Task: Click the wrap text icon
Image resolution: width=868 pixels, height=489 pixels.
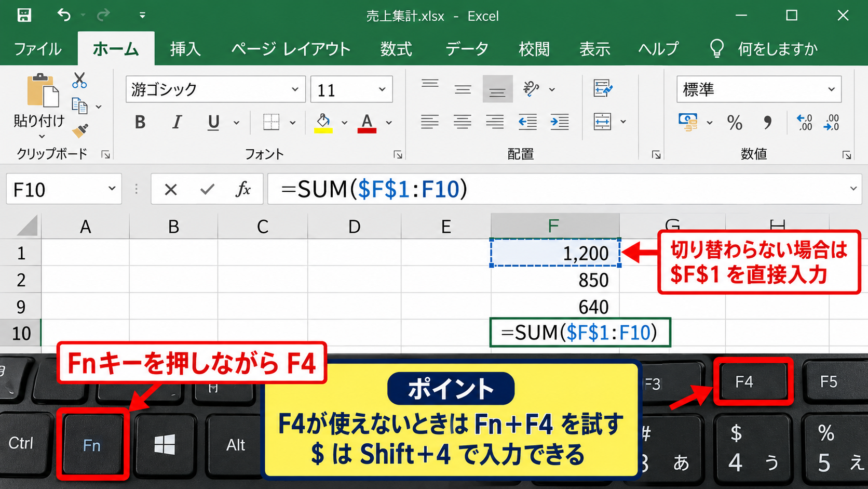Action: [x=603, y=89]
